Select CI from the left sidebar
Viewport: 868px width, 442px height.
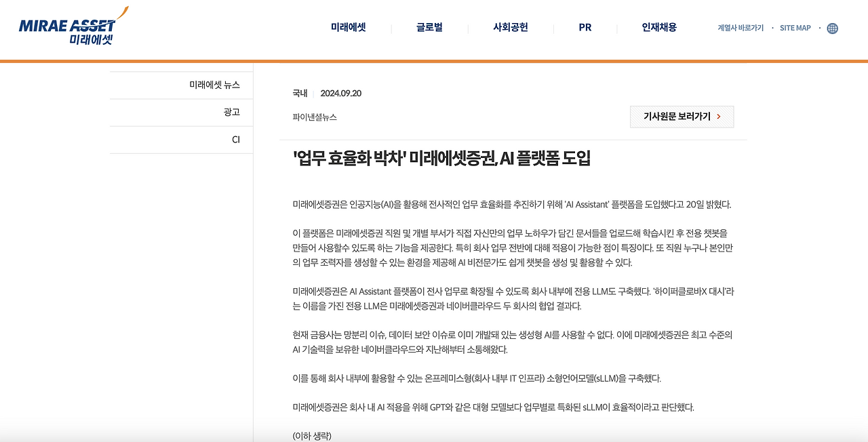pyautogui.click(x=235, y=139)
